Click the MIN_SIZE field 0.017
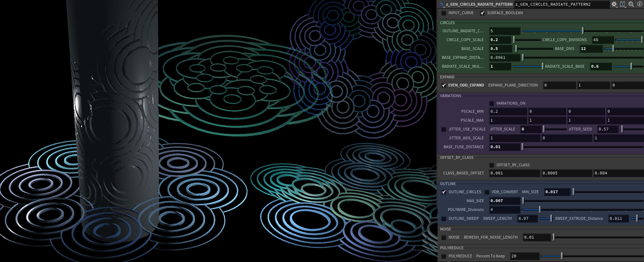The height and width of the screenshot is (262, 644). [x=557, y=192]
